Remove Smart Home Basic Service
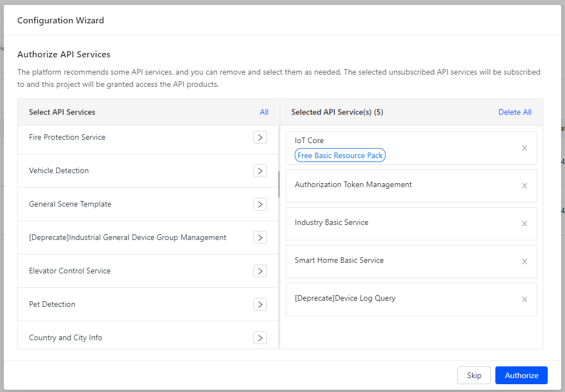Screen dimensions: 565x392 point(524,262)
